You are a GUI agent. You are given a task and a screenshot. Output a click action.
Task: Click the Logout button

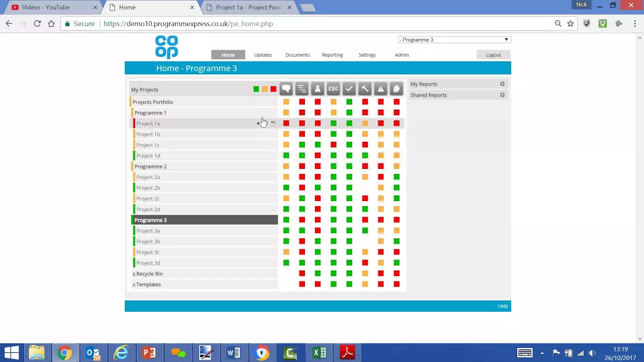494,55
